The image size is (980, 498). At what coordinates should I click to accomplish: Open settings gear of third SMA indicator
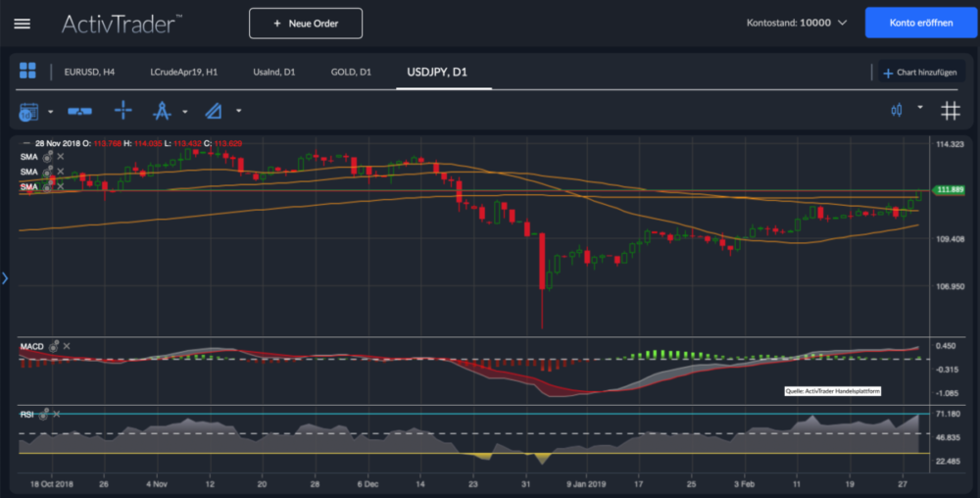[47, 187]
